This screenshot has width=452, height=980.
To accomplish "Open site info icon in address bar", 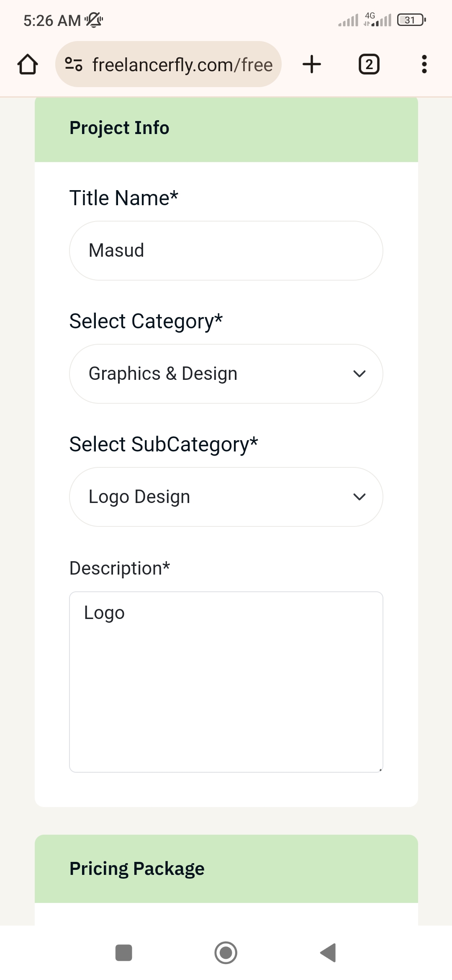I will tap(74, 64).
